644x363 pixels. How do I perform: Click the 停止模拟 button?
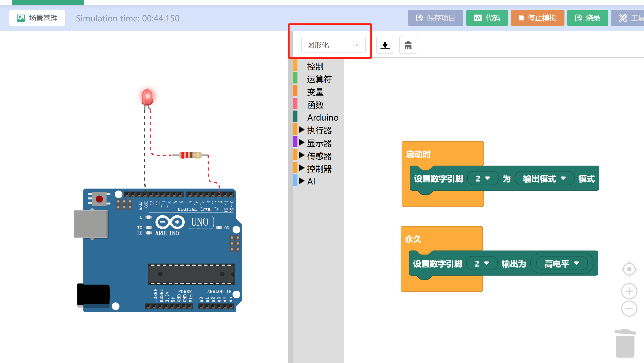tap(537, 18)
